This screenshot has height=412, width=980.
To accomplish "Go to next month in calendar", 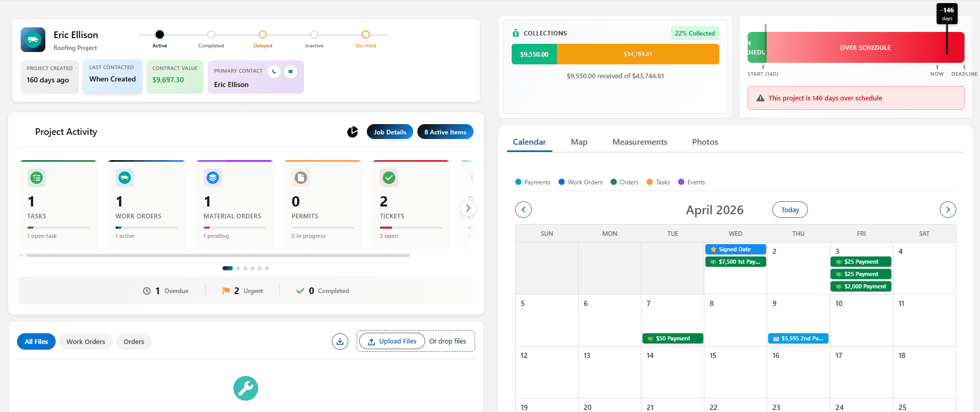I will [x=948, y=210].
